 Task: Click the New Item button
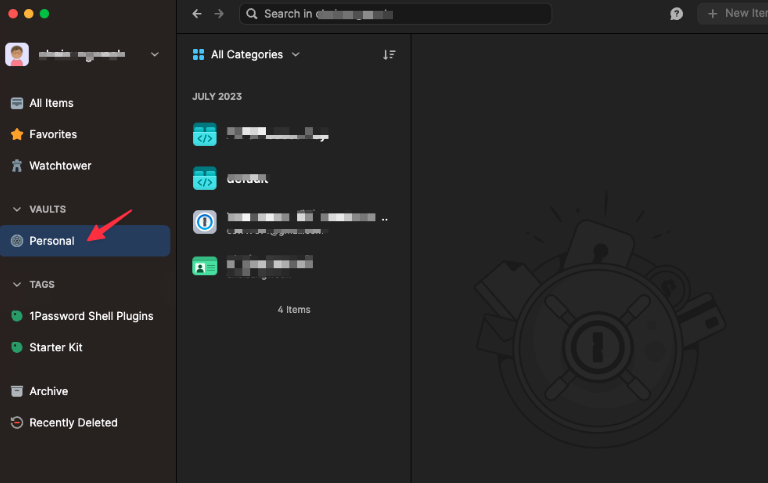click(733, 14)
